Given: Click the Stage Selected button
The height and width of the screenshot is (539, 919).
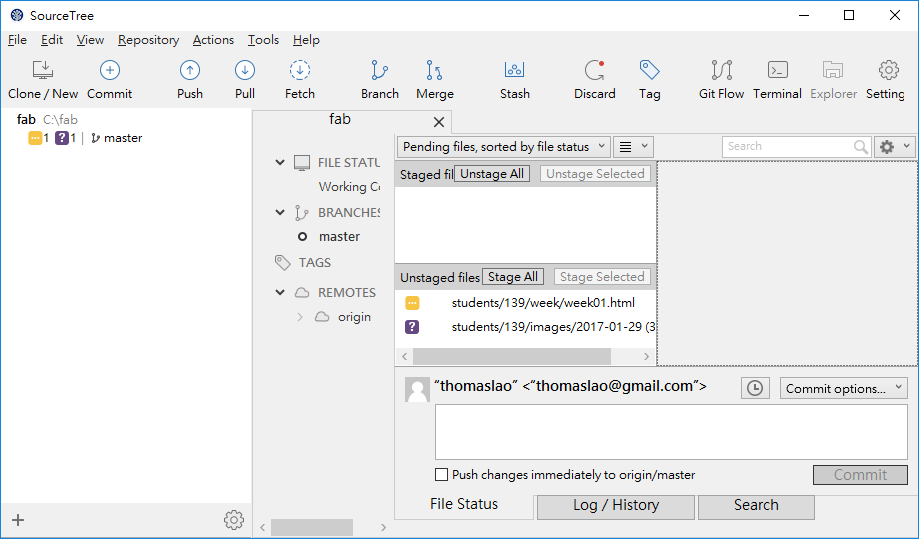Looking at the screenshot, I should coord(602,277).
